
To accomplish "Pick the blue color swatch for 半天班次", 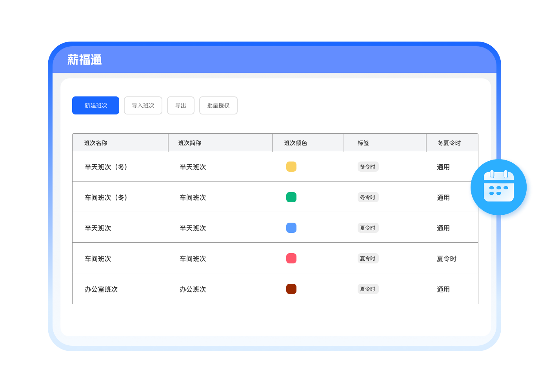I will (x=291, y=228).
